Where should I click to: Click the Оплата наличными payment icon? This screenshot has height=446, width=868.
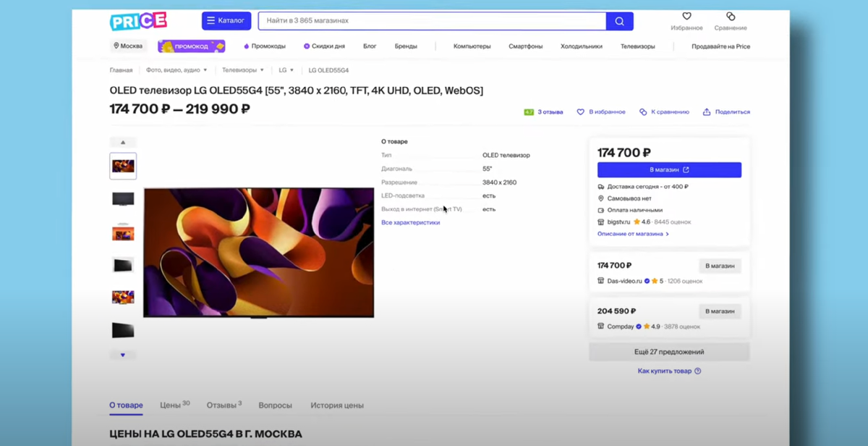[x=601, y=210]
